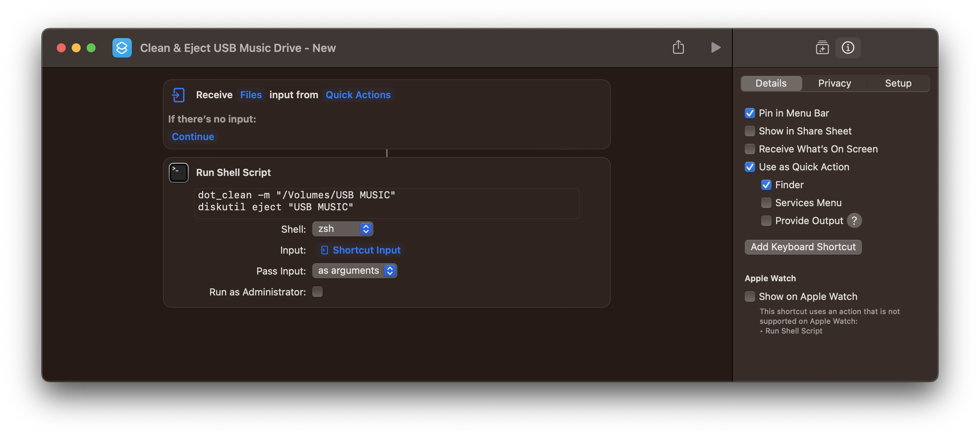Viewport: 980px width, 437px height.
Task: Click the Shortcut Details info icon
Action: click(848, 48)
